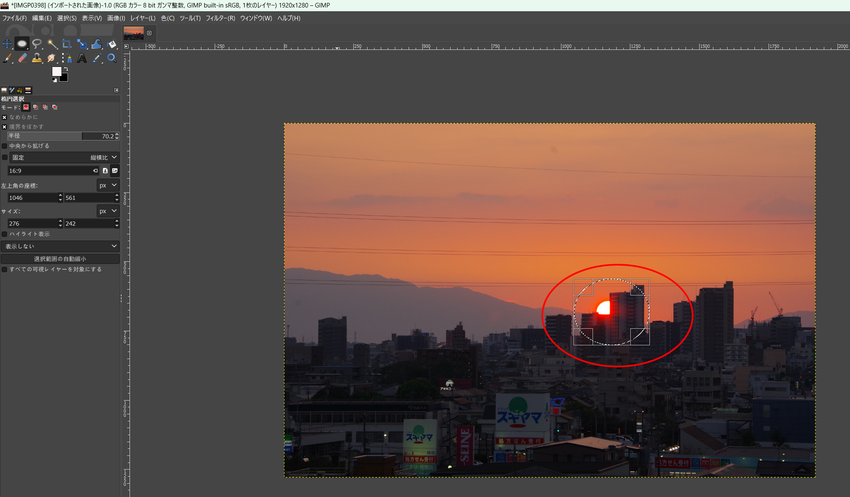This screenshot has width=850, height=497.
Task: Set mode to intersect with selection
Action: 55,107
